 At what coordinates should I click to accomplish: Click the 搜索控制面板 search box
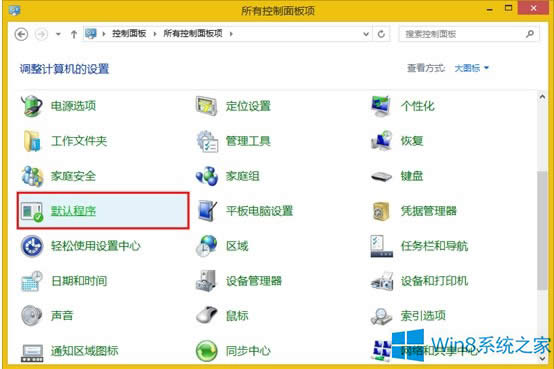(x=469, y=34)
